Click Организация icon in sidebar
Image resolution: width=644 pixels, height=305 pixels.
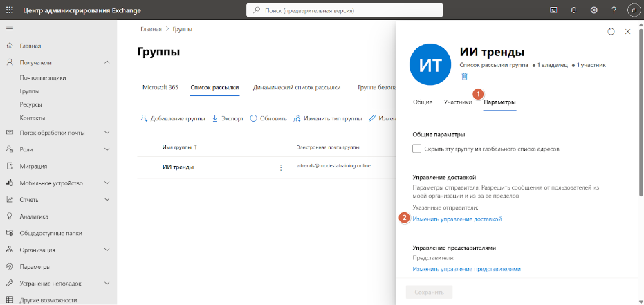10,250
